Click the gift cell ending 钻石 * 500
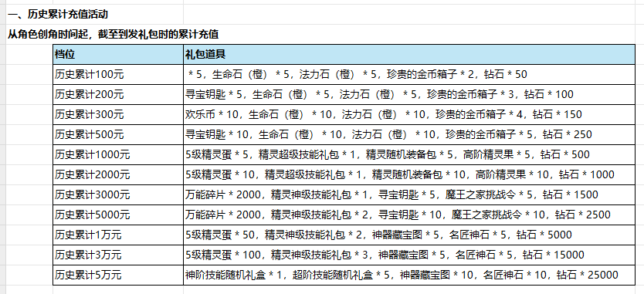Screen dimensions: 644x294 click(409, 155)
